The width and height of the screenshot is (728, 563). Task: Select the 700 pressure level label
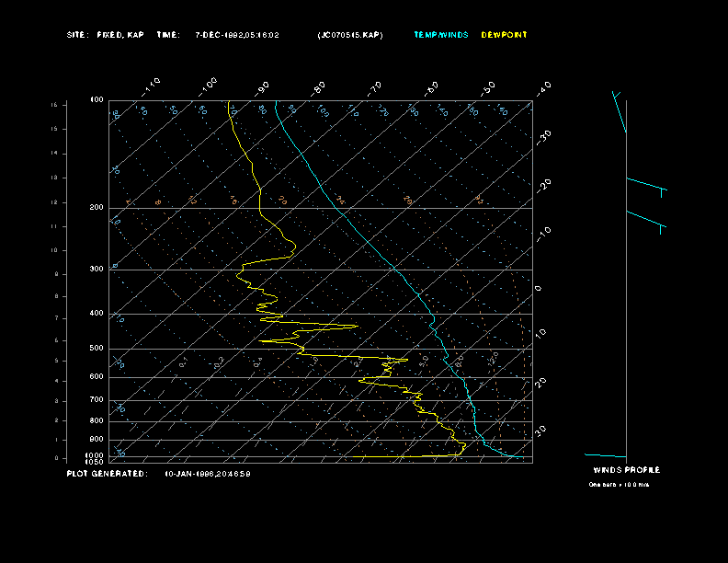click(x=97, y=399)
